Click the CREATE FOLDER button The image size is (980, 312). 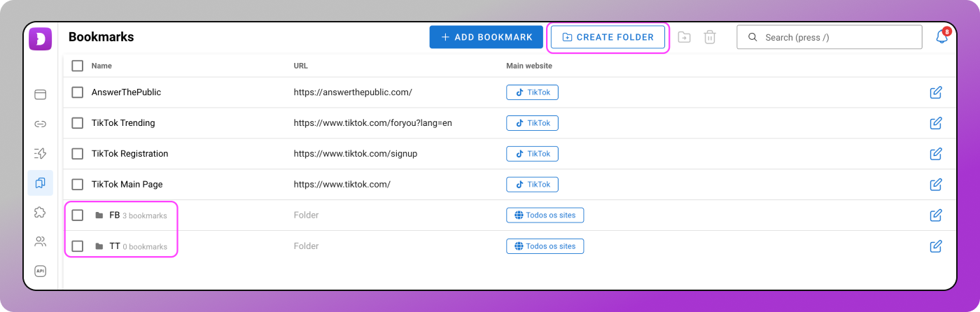pos(608,37)
